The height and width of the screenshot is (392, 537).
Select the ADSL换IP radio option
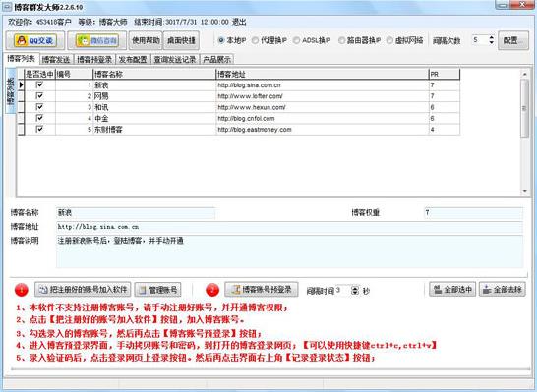(x=296, y=40)
